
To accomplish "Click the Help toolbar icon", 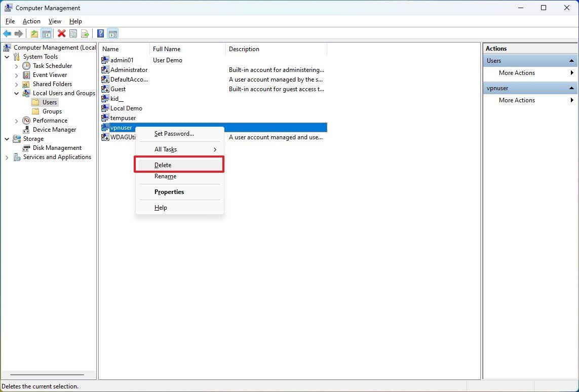I will point(100,33).
